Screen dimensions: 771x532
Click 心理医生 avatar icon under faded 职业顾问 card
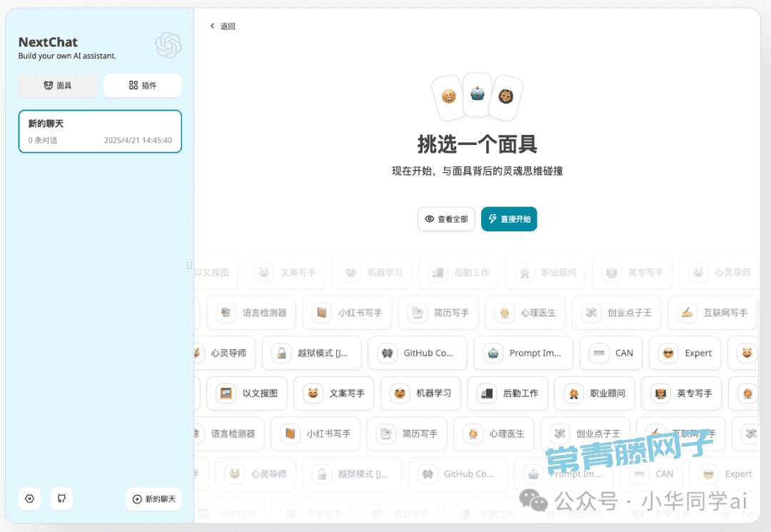point(505,313)
